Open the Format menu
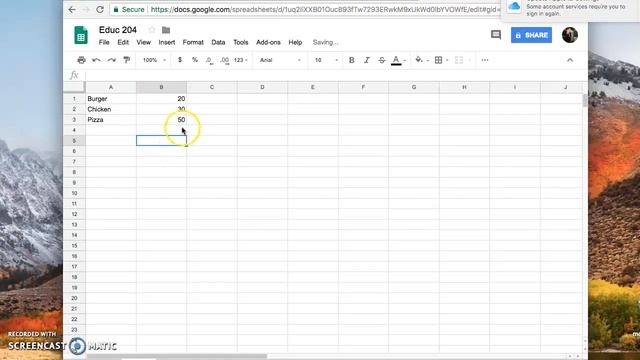The width and height of the screenshot is (640, 360). tap(193, 42)
